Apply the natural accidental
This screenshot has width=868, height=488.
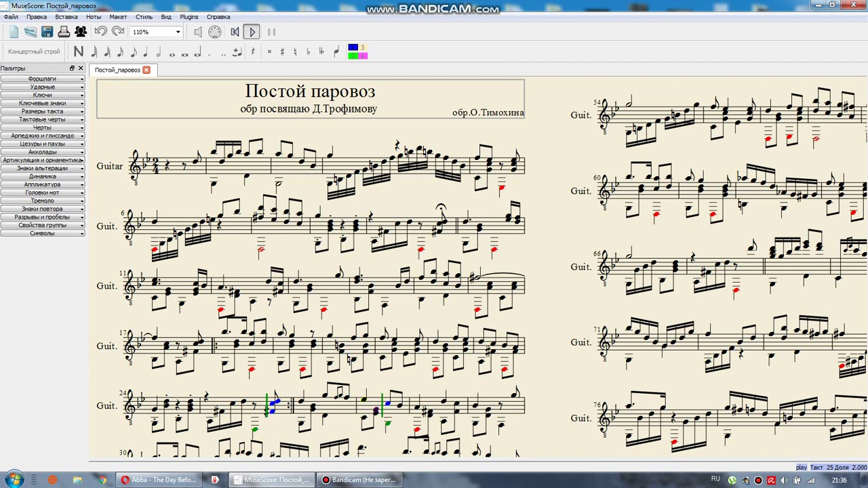click(x=295, y=52)
